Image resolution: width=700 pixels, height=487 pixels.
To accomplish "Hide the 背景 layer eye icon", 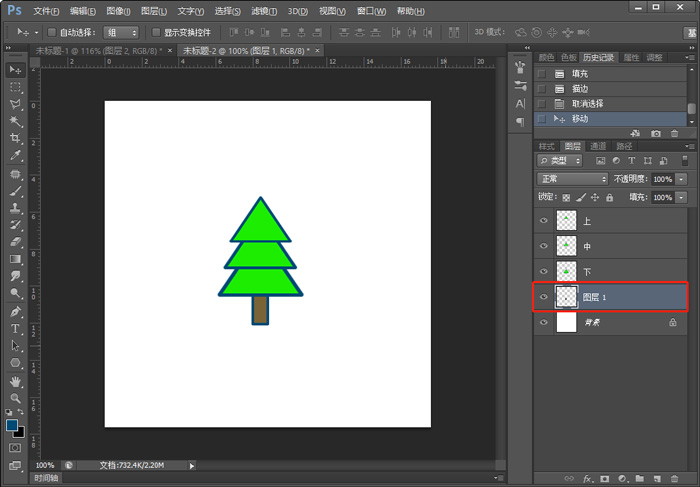I will [x=543, y=322].
